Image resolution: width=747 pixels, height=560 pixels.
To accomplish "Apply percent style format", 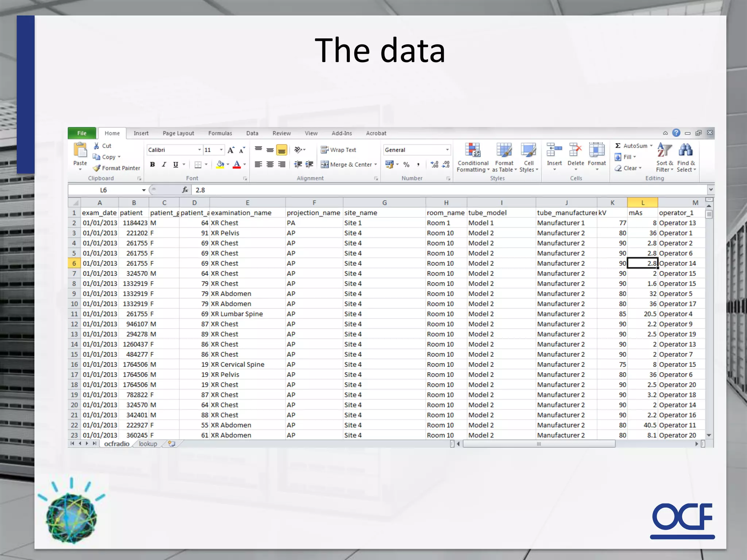I will (x=406, y=165).
